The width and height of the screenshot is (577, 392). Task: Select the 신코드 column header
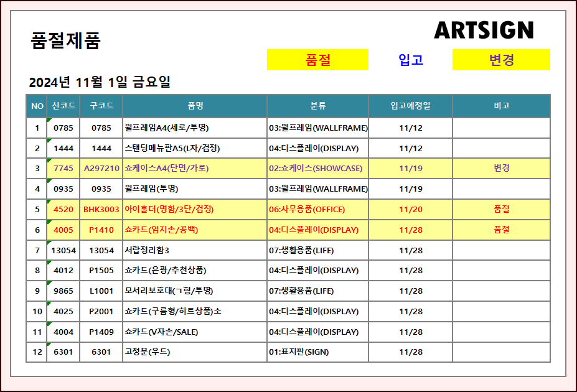coord(63,106)
